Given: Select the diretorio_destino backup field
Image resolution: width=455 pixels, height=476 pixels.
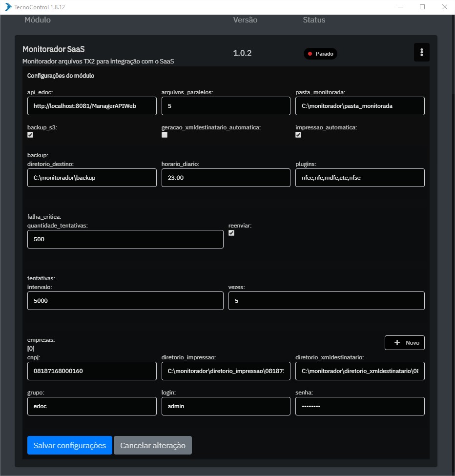Looking at the screenshot, I should pos(92,178).
